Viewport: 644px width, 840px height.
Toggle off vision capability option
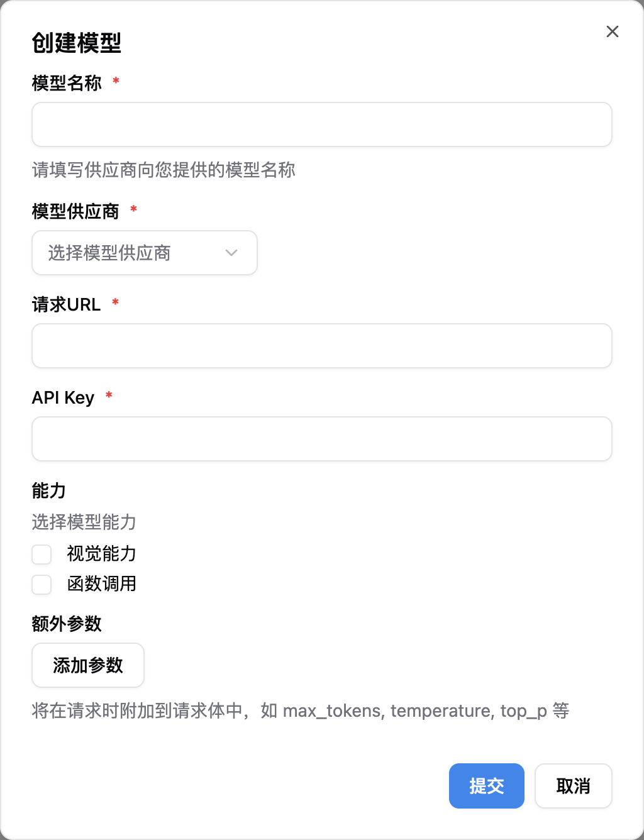click(x=42, y=554)
